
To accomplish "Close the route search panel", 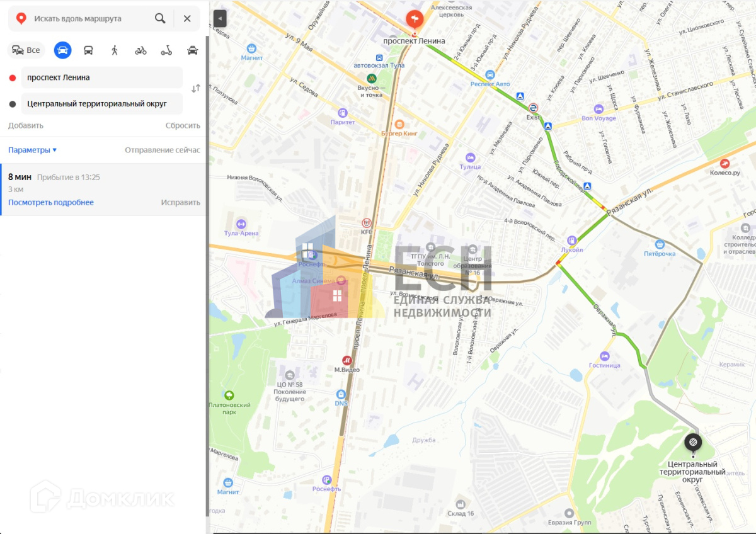I will [x=187, y=18].
